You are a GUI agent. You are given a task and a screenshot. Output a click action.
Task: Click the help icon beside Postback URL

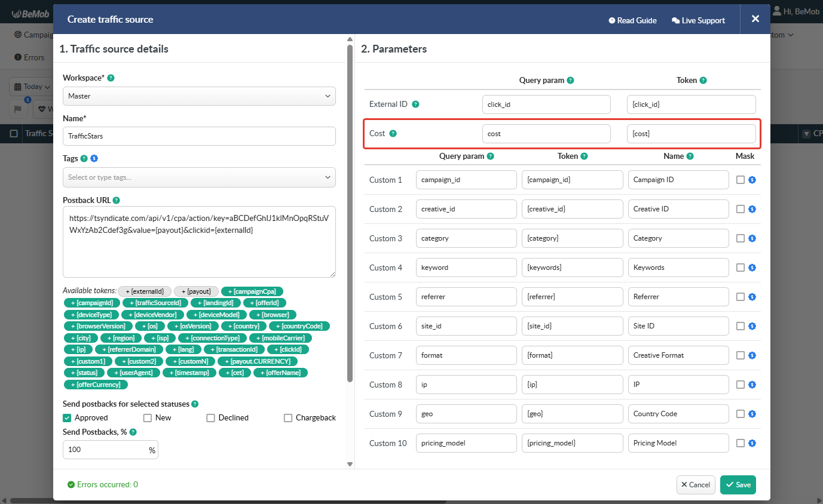116,201
